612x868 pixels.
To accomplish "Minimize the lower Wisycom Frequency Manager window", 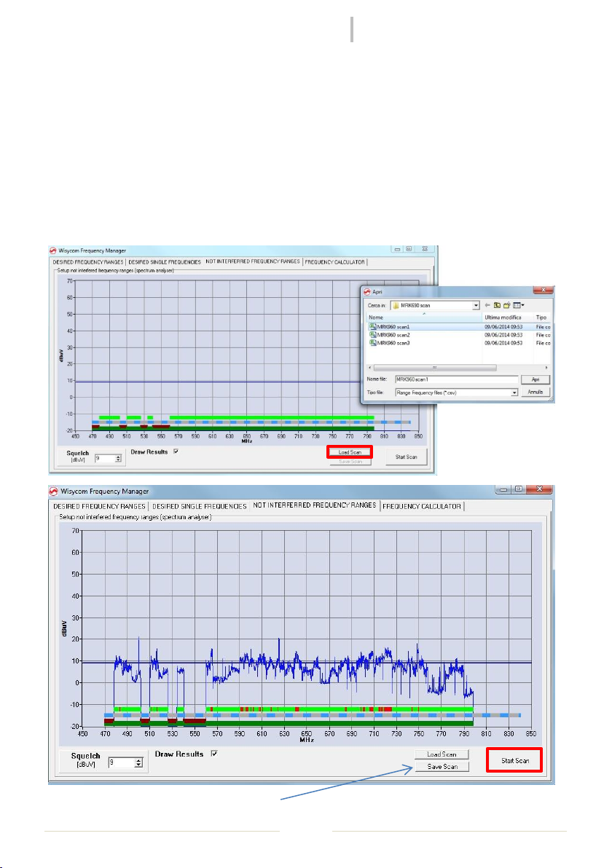I will 503,489.
